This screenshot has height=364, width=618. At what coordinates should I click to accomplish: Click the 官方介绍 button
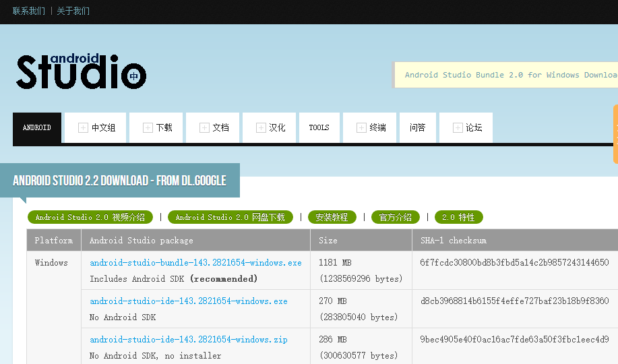396,217
